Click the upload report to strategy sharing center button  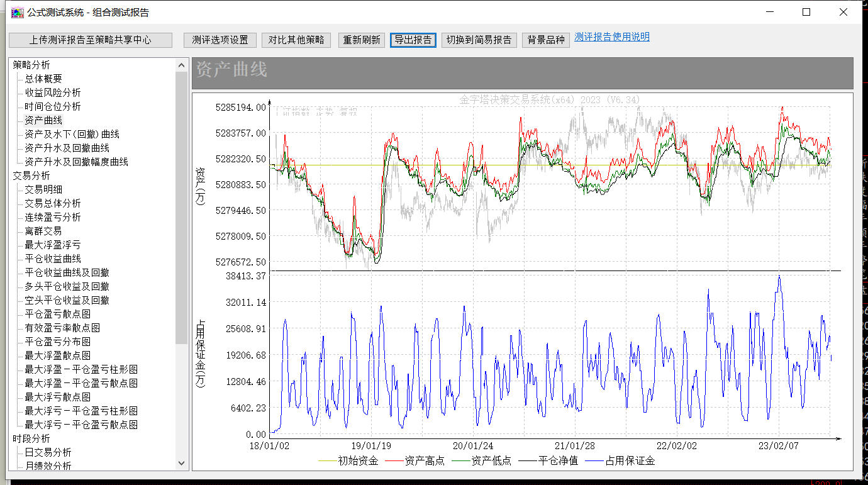click(x=91, y=40)
